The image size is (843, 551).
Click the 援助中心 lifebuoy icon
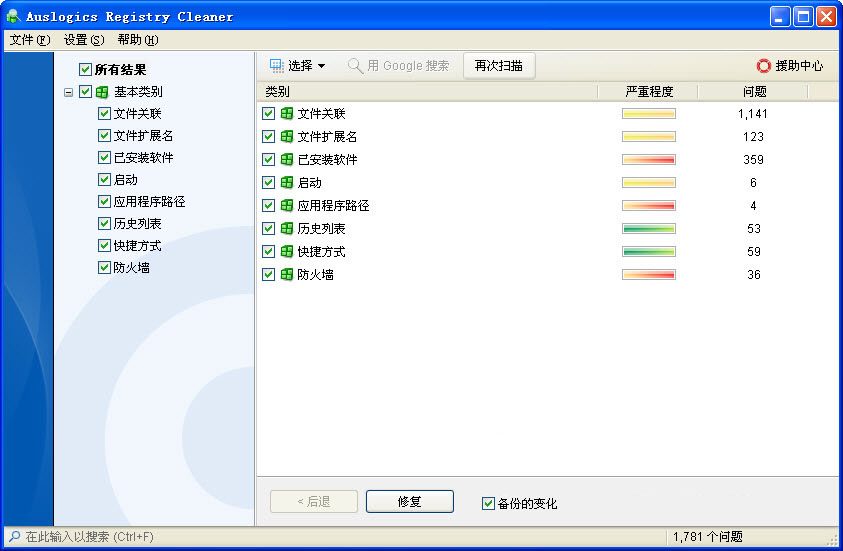point(764,66)
